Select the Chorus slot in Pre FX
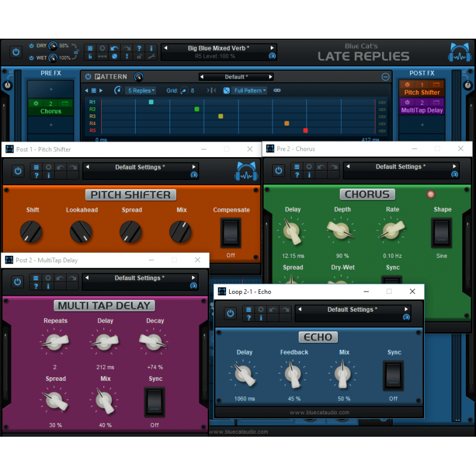This screenshot has height=476, width=476. pyautogui.click(x=51, y=111)
